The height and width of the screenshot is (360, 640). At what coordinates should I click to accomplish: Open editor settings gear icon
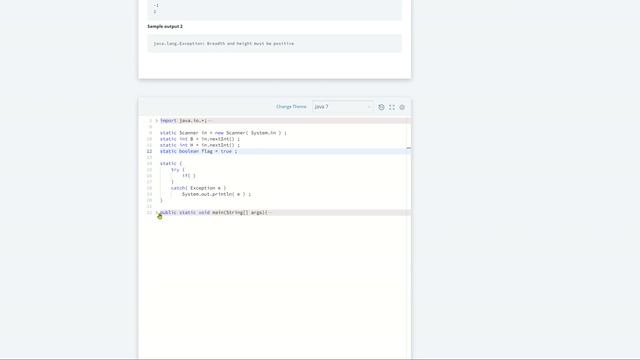(402, 107)
